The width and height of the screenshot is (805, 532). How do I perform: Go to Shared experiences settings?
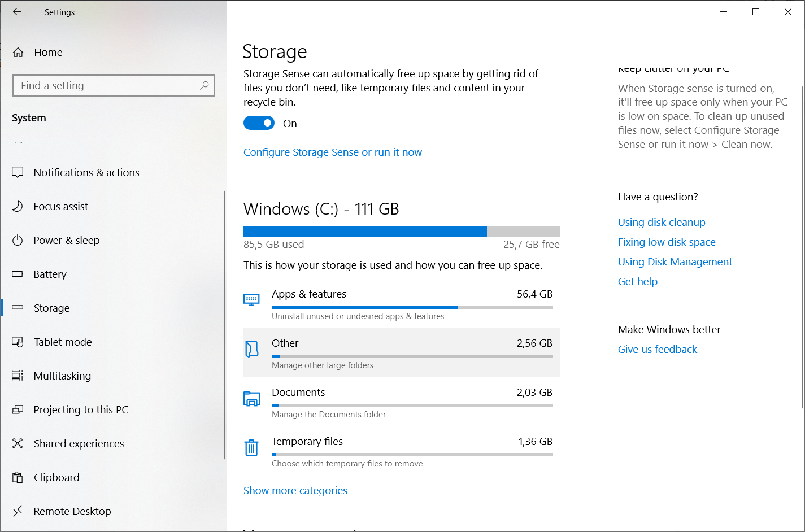pos(112,443)
